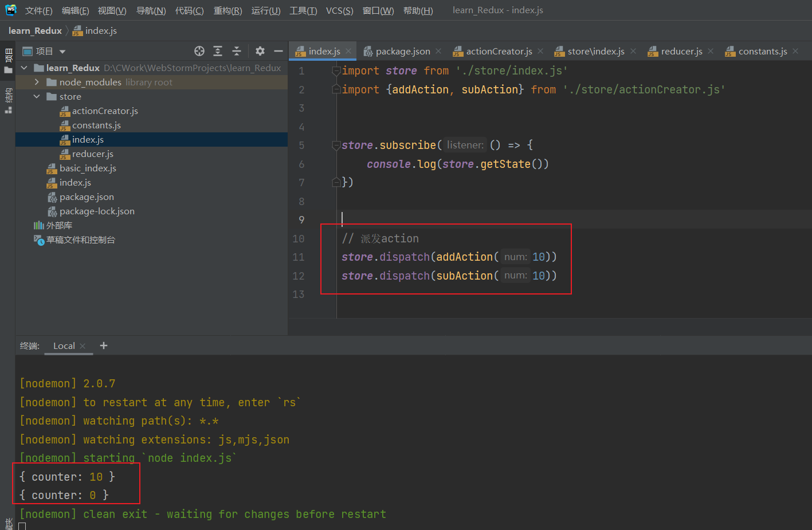The height and width of the screenshot is (530, 812).
Task: Open the VCS(S) menu
Action: (339, 10)
